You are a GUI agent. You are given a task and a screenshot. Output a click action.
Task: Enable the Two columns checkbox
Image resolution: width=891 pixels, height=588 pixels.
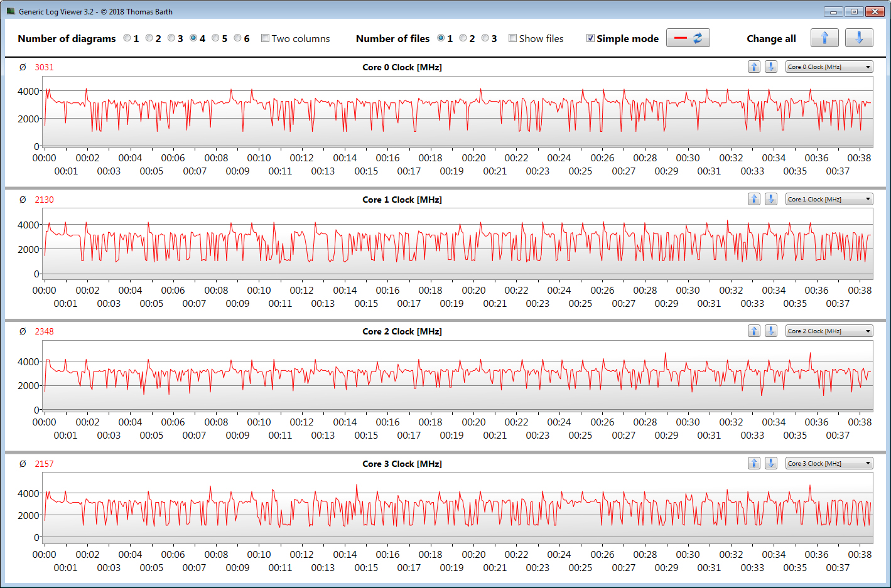point(266,38)
